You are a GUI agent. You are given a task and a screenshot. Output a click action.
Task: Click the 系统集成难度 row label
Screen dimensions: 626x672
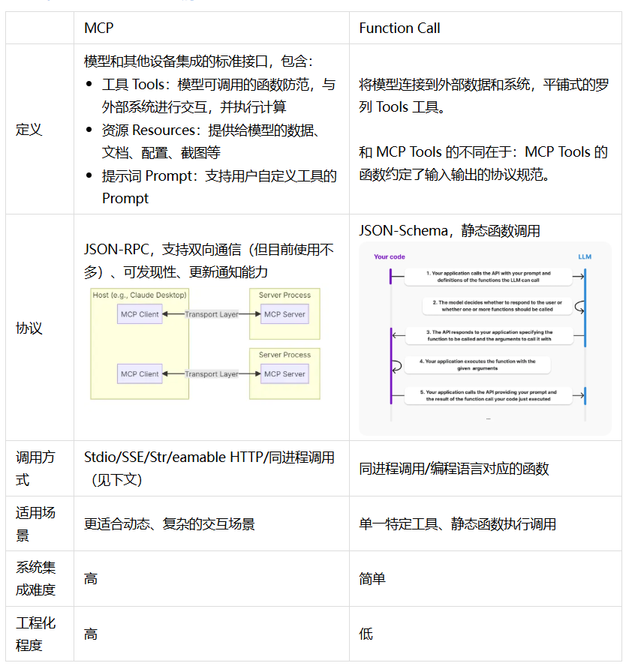(x=35, y=578)
